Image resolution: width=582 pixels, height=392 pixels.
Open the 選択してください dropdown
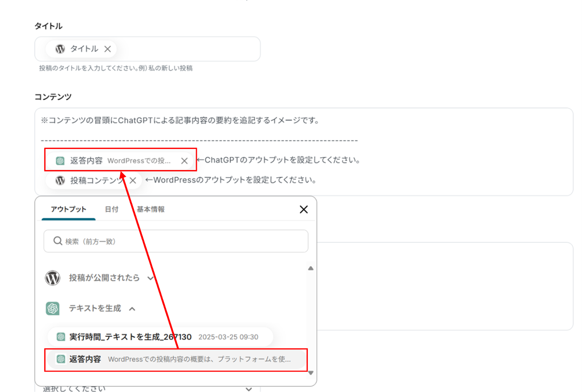coord(248,388)
